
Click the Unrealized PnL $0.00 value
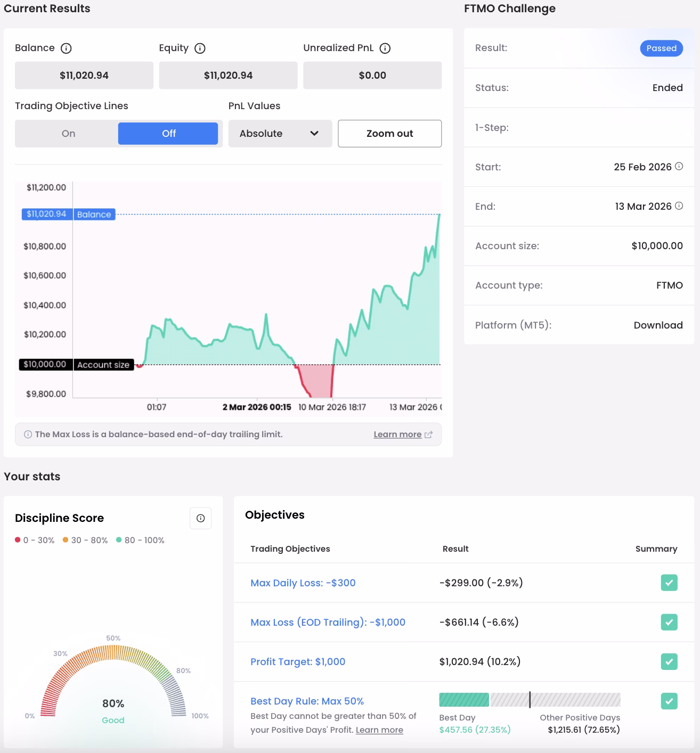tap(372, 75)
